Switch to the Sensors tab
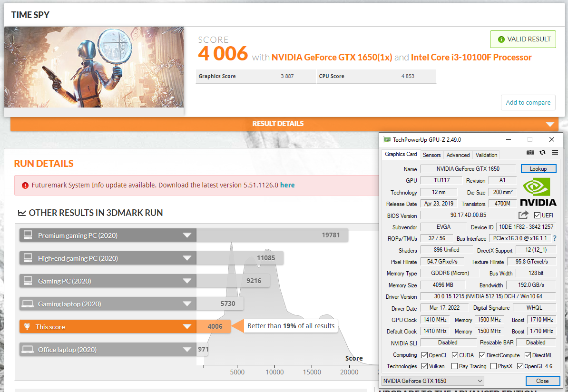 point(431,155)
